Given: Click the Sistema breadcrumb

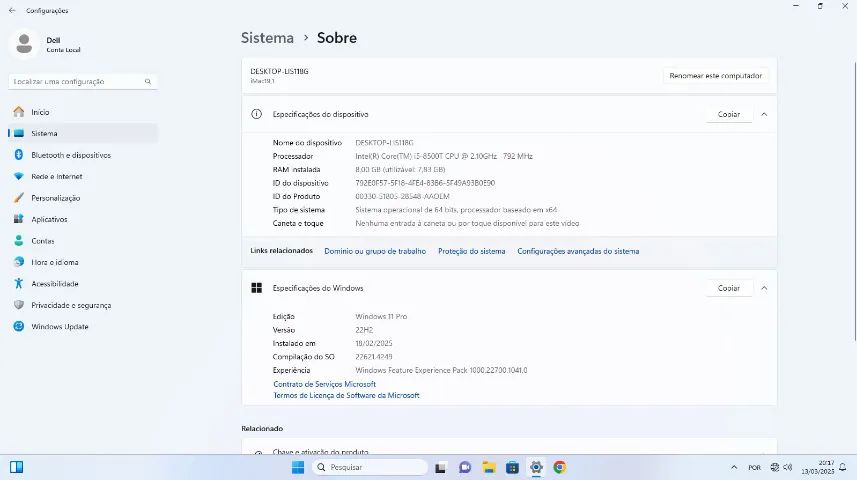Looking at the screenshot, I should 267,38.
